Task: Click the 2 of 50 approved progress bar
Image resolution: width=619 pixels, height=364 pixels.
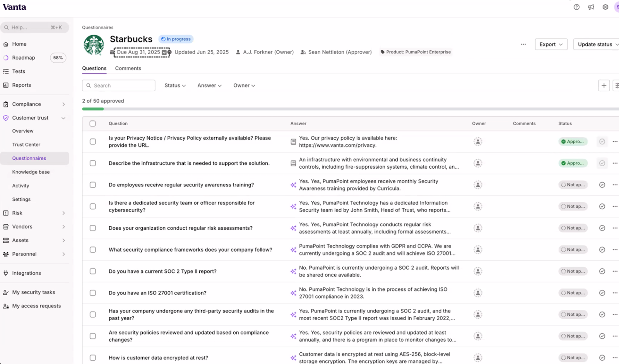Action: point(351,109)
